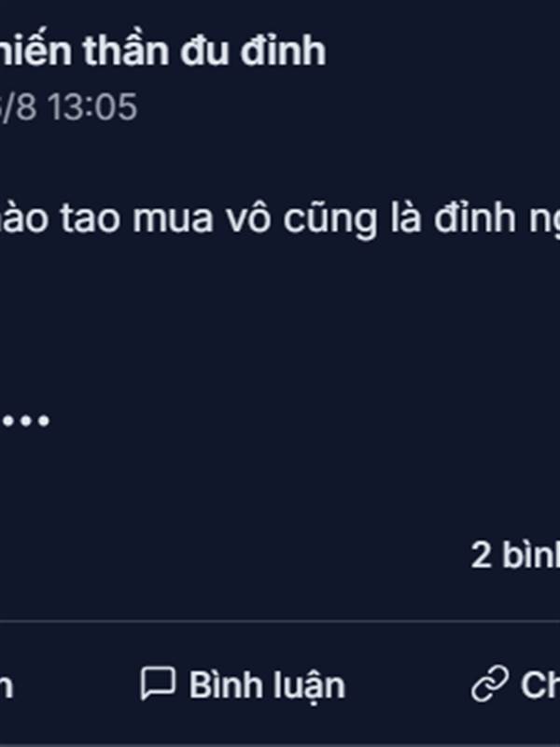Click the chain link share icon
The height and width of the screenshot is (747, 560).
pyautogui.click(x=490, y=684)
